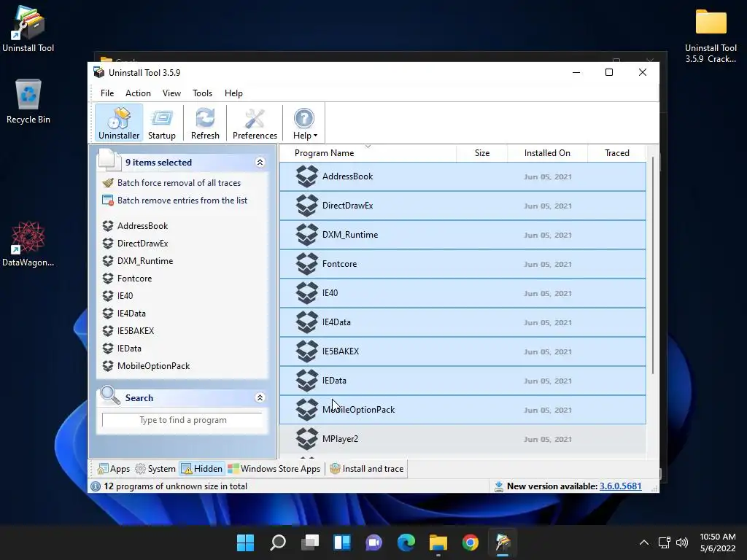Image resolution: width=747 pixels, height=560 pixels.
Task: Click Batch force removal of all traces
Action: (179, 183)
